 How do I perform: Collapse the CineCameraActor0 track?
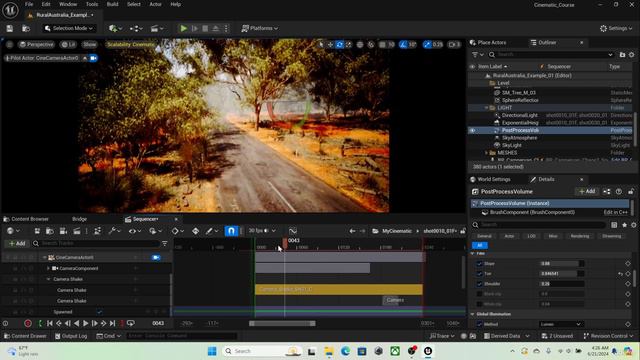44,258
